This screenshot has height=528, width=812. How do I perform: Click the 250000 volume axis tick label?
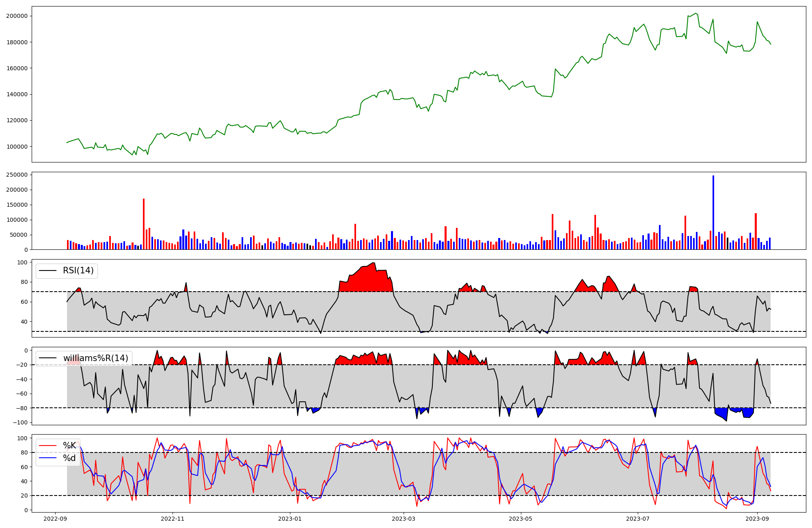(17, 175)
